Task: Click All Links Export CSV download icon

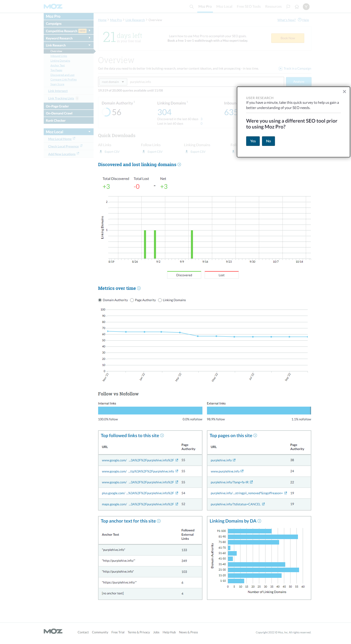Action: (101, 152)
